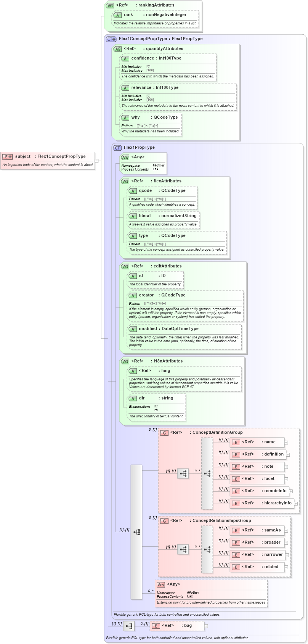The width and height of the screenshot is (308, 644).
Task: Select the text 'Why the metadata has been included.'
Action: coord(150,131)
